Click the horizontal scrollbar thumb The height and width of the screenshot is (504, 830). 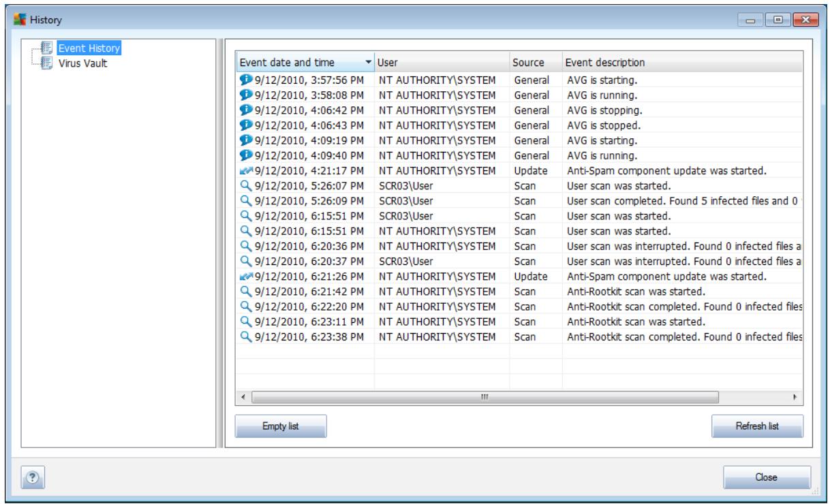[x=485, y=396]
